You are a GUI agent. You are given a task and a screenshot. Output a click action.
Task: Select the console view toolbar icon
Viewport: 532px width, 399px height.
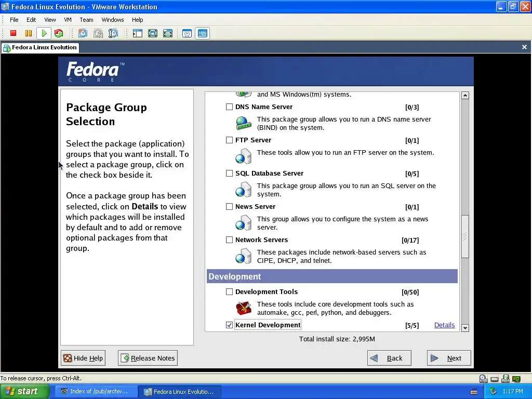(x=203, y=33)
